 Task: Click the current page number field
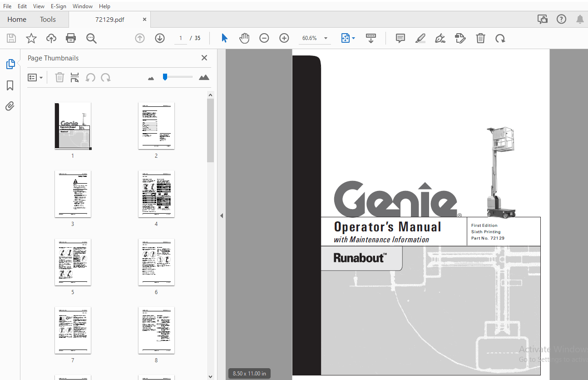tap(181, 38)
